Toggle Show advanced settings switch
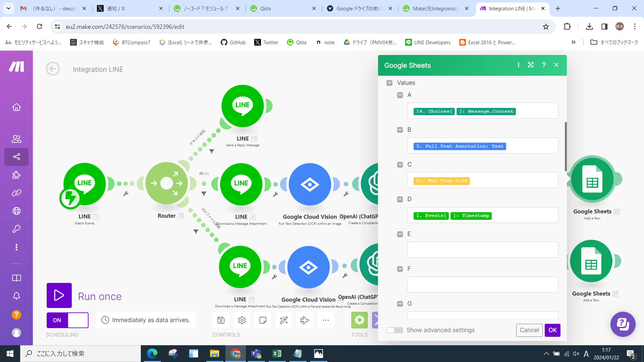 [x=395, y=330]
